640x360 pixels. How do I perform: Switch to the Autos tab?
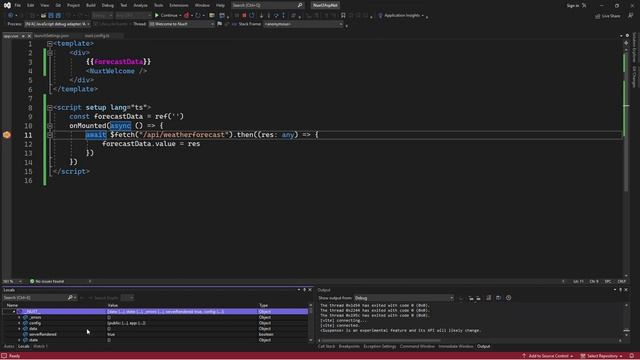click(x=9, y=347)
